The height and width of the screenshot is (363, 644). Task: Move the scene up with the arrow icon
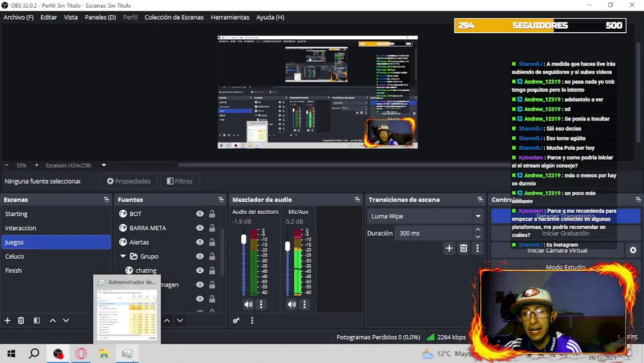(x=52, y=321)
